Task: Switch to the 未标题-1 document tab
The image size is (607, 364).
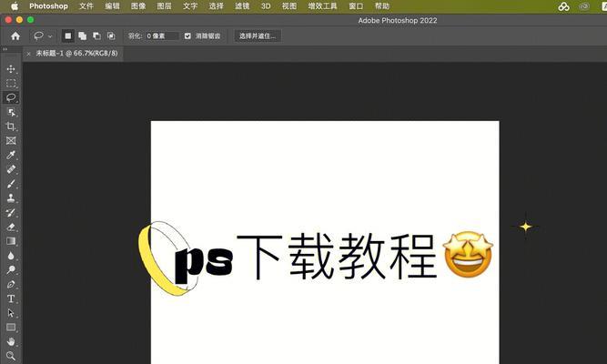Action: (76, 54)
